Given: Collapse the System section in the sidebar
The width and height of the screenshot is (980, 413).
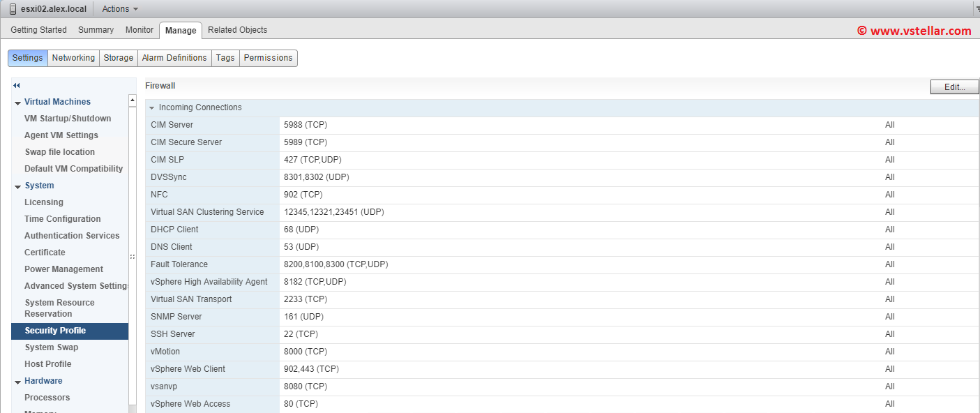Looking at the screenshot, I should click(x=17, y=185).
